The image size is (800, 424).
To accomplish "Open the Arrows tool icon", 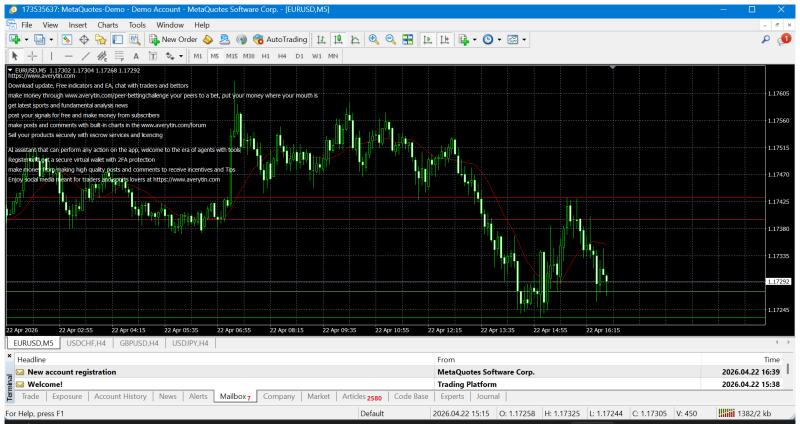I will coord(170,56).
